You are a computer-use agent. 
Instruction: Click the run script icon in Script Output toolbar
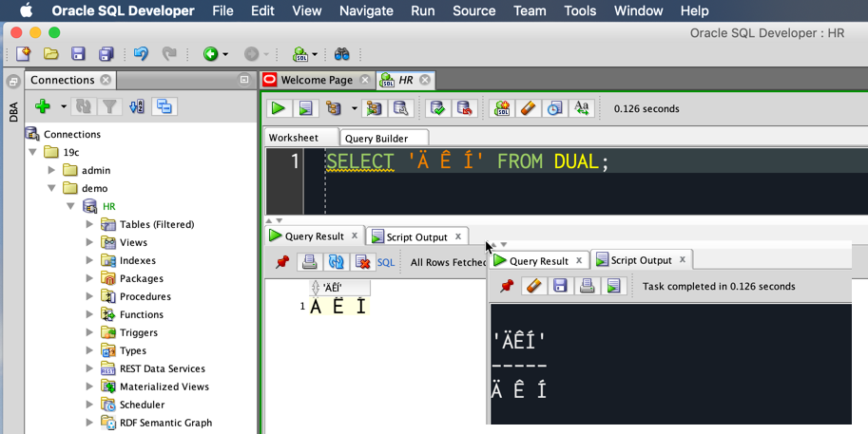click(x=613, y=286)
